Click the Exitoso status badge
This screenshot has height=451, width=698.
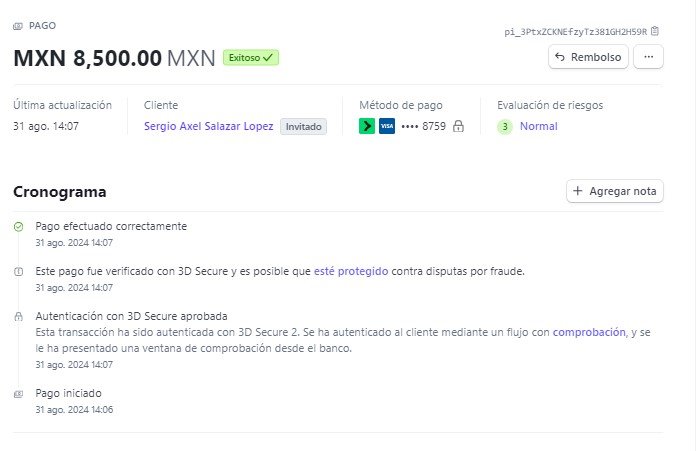(x=251, y=57)
